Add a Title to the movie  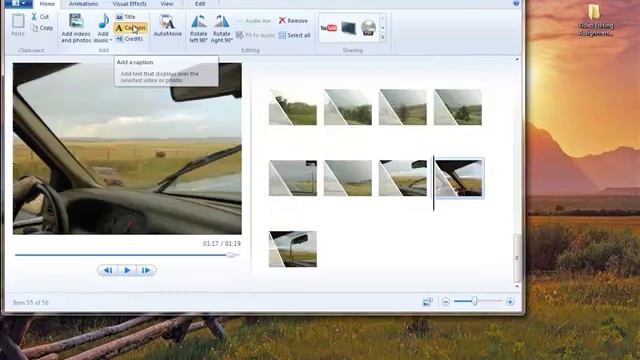click(126, 17)
